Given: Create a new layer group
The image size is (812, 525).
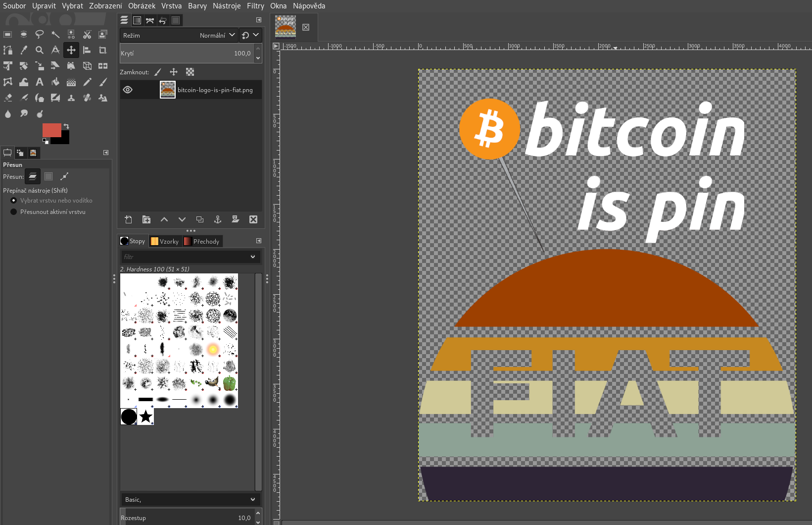Looking at the screenshot, I should (146, 219).
